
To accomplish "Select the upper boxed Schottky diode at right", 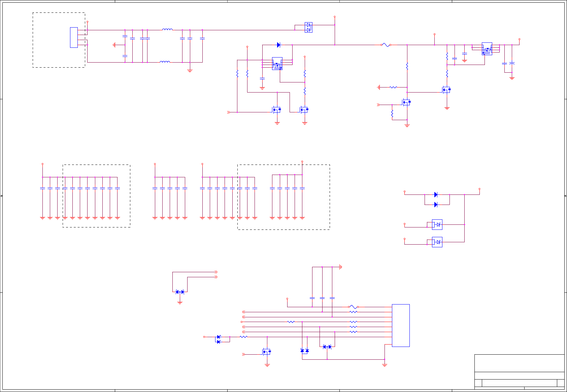I will [437, 224].
